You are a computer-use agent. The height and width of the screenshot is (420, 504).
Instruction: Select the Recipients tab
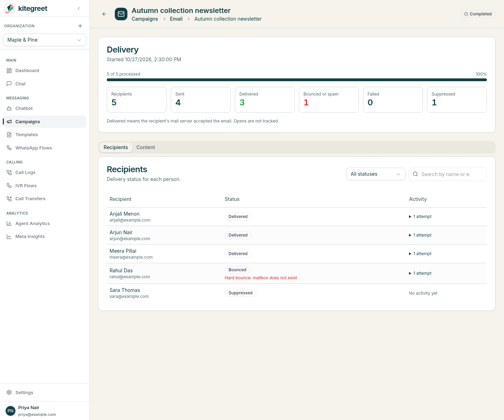pyautogui.click(x=116, y=147)
